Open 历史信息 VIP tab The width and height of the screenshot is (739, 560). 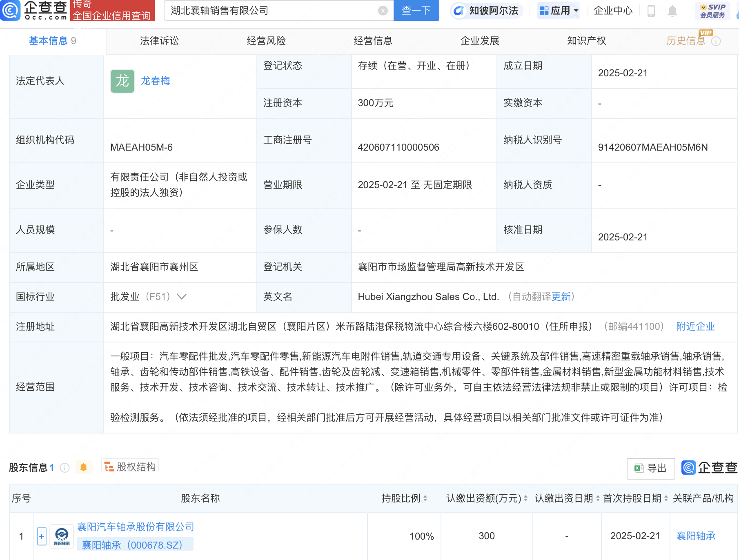(x=686, y=41)
